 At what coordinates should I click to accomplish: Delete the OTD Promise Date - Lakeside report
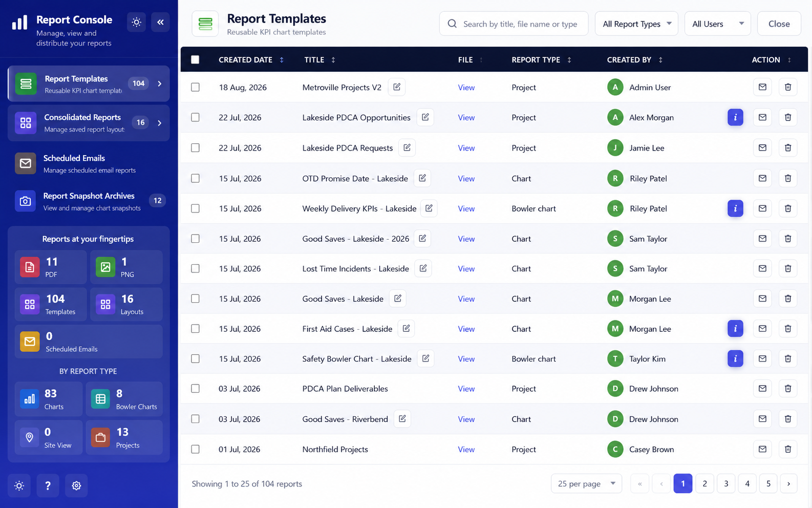coord(788,178)
